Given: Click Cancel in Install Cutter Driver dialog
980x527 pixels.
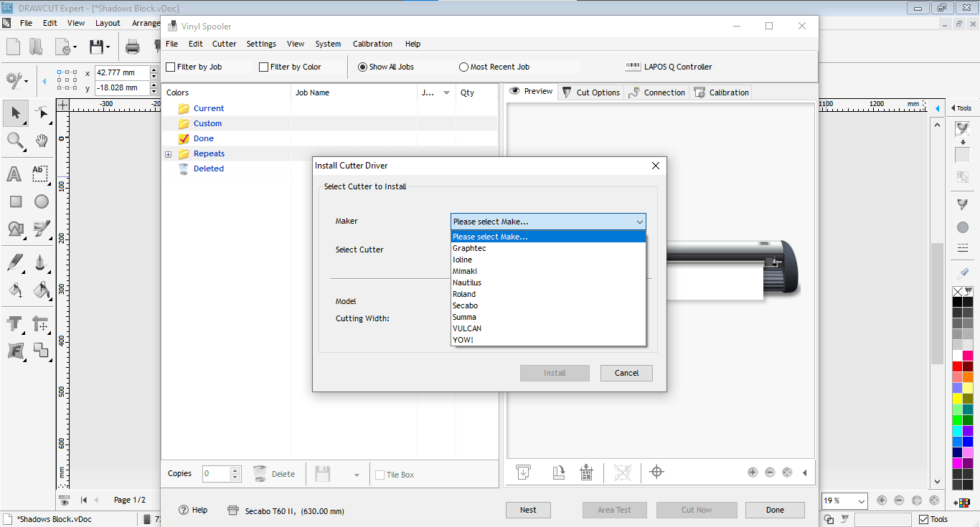Looking at the screenshot, I should pos(626,373).
